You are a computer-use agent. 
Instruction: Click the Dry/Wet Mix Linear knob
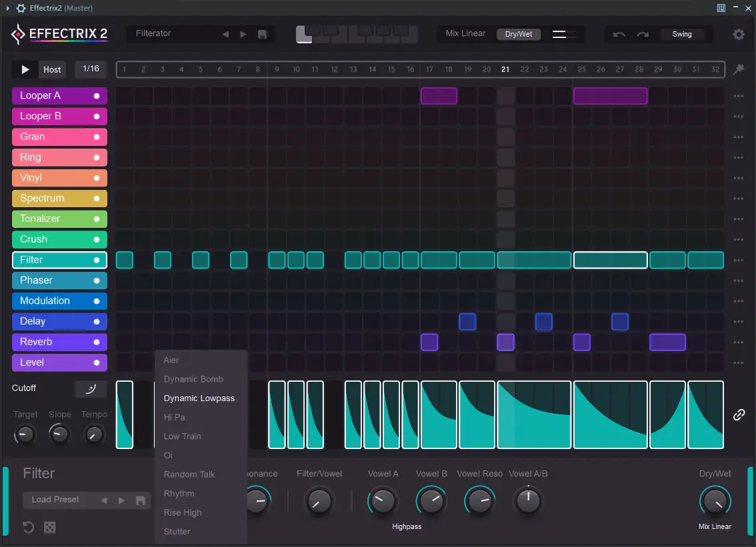(715, 501)
